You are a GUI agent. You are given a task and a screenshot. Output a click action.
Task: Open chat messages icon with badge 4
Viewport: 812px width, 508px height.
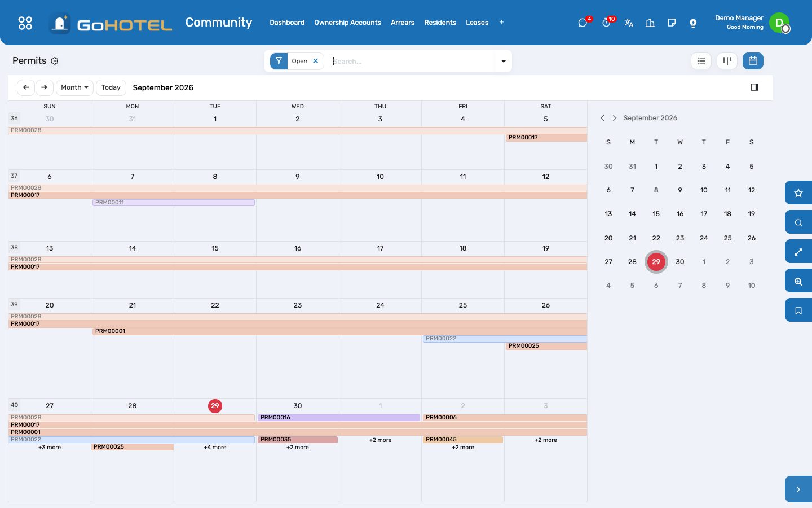[582, 23]
